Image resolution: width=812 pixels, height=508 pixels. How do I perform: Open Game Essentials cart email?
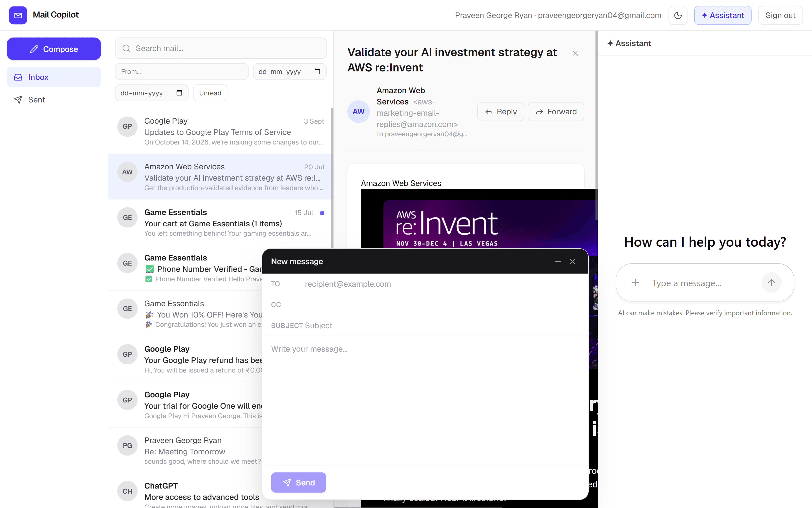pos(220,222)
